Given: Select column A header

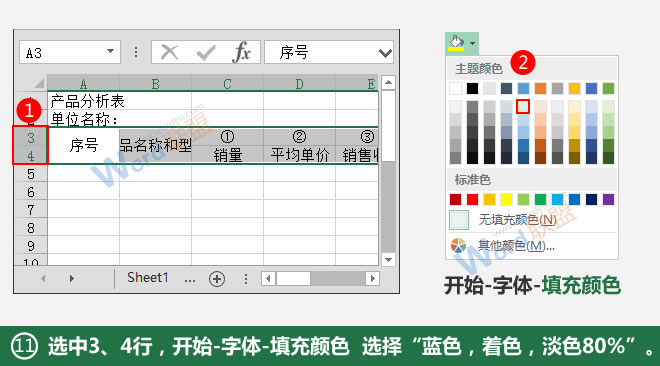Looking at the screenshot, I should coord(83,84).
